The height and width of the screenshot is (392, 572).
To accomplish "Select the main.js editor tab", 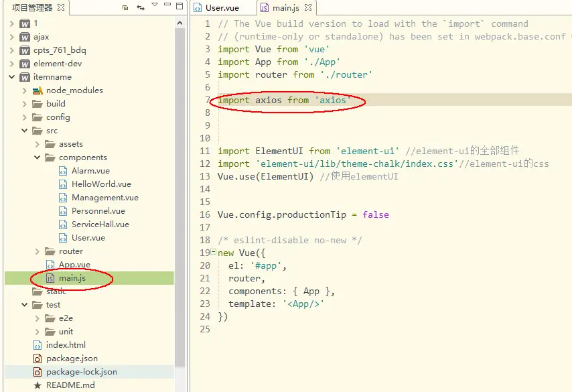I will click(x=285, y=7).
